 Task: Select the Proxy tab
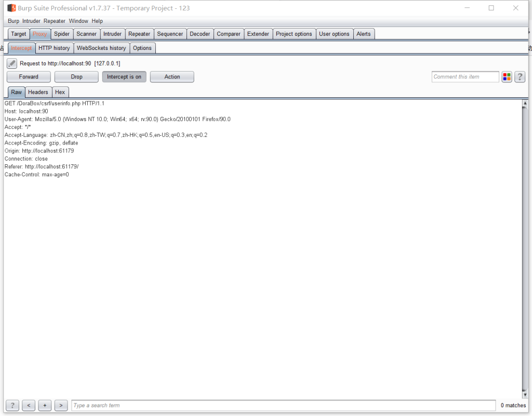[x=39, y=34]
